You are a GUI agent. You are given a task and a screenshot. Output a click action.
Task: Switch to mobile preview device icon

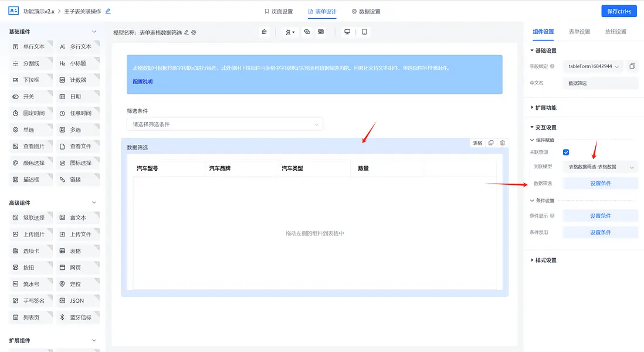point(364,32)
